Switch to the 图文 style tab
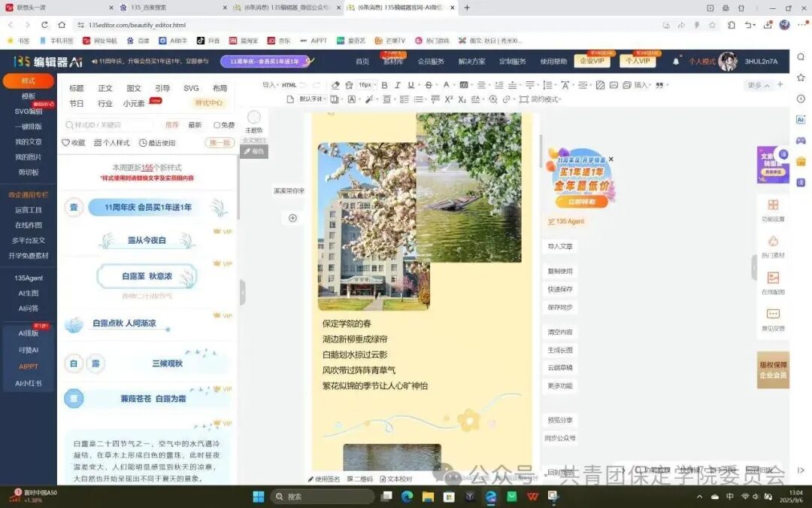Image resolution: width=812 pixels, height=508 pixels. click(134, 88)
